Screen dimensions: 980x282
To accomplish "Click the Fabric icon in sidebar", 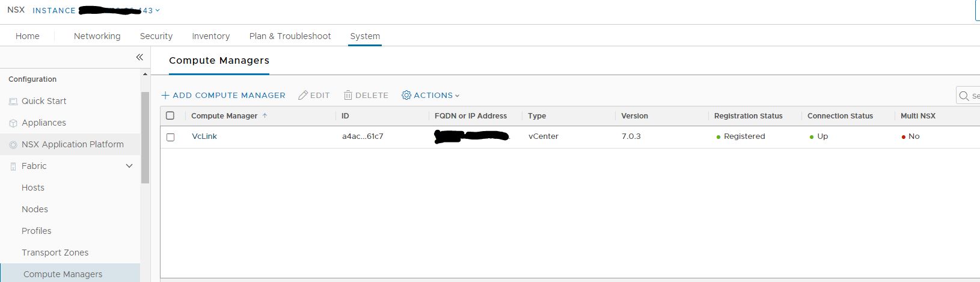I will pos(13,167).
